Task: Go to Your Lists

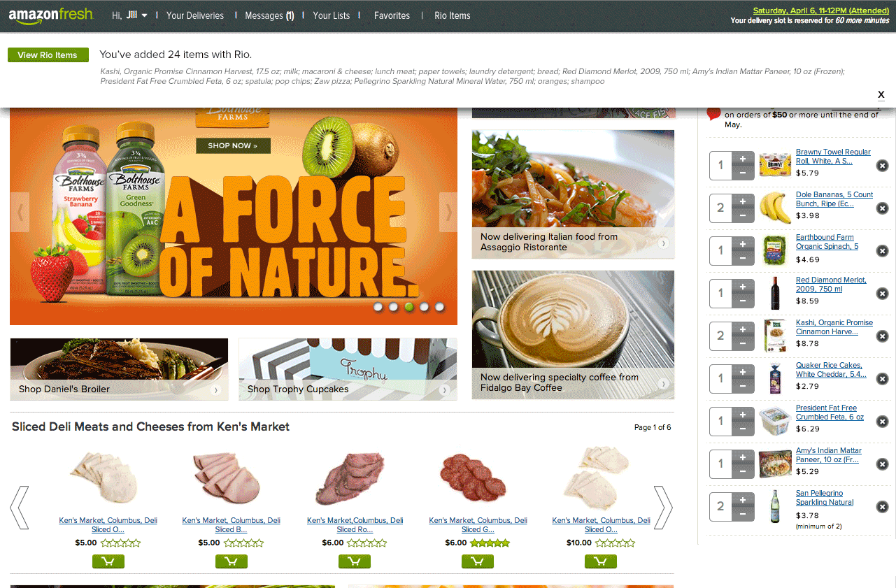Action: (x=332, y=15)
